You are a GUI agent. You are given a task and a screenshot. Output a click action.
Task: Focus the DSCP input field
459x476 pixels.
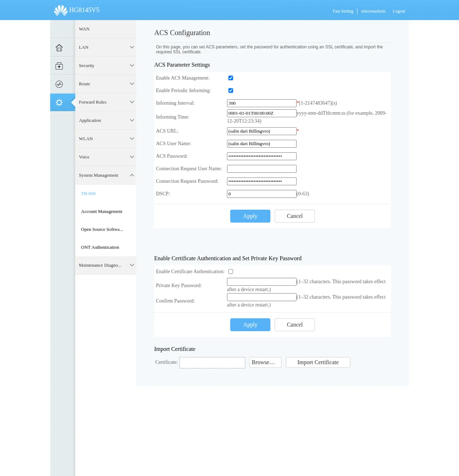[262, 194]
